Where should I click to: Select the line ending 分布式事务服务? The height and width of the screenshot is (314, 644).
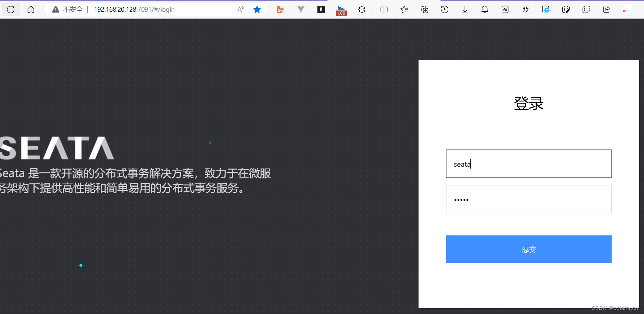coord(122,188)
